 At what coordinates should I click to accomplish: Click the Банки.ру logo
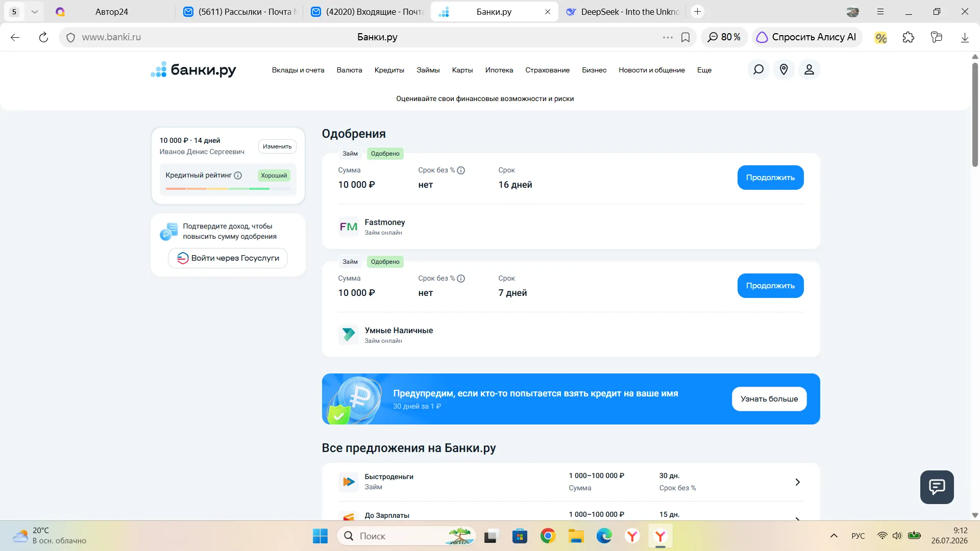tap(193, 70)
